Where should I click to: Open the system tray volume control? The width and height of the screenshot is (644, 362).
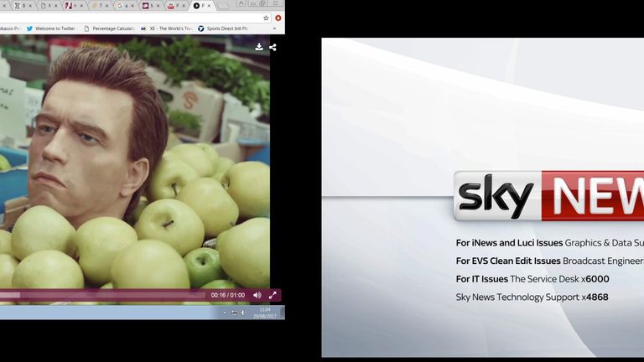[x=243, y=313]
